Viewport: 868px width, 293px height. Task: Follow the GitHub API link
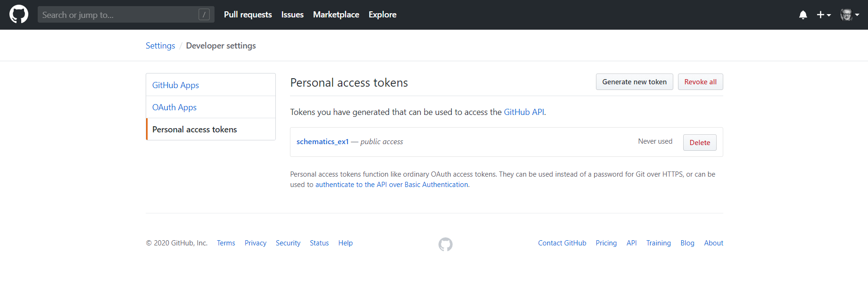coord(524,112)
